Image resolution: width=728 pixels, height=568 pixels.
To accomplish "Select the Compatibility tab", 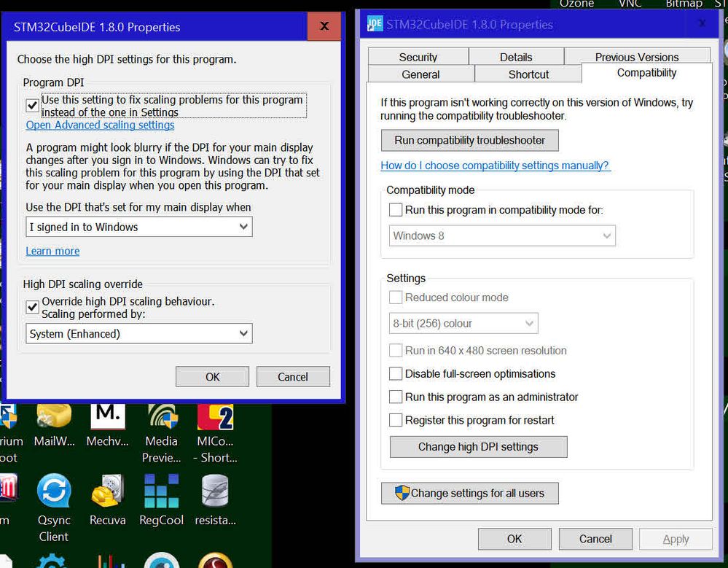I will [x=647, y=73].
